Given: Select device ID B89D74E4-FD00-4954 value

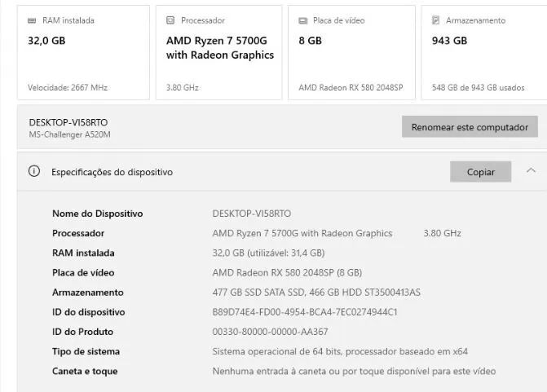Looking at the screenshot, I should tap(305, 312).
